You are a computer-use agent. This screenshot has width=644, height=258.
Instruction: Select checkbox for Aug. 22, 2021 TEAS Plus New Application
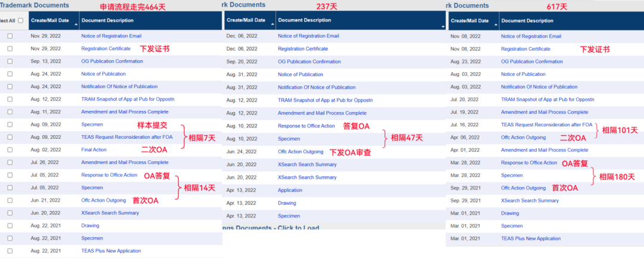click(10, 251)
